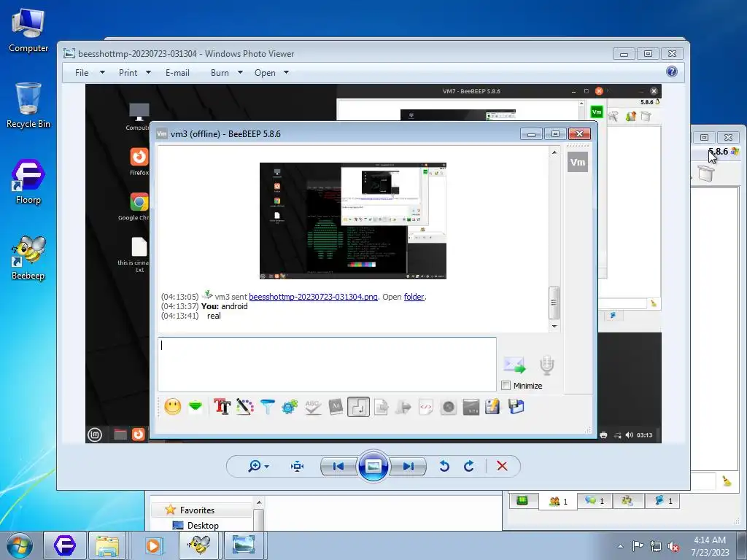
Task: Click the gray Vm avatar in the pictured chat
Action: tap(578, 162)
